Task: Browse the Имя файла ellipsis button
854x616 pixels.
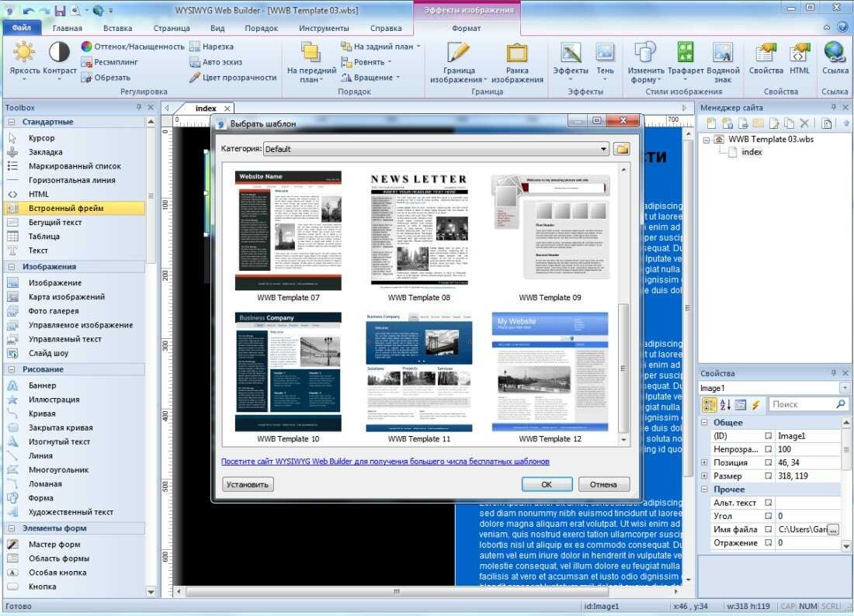Action: (x=833, y=529)
